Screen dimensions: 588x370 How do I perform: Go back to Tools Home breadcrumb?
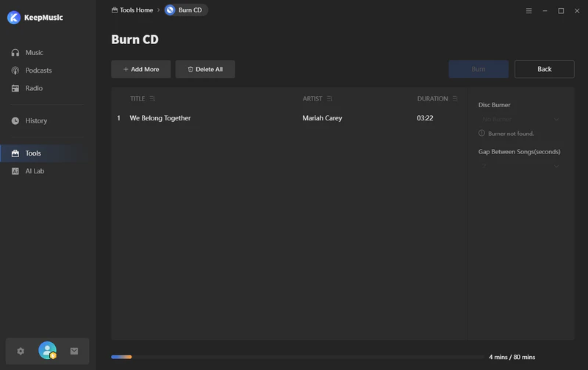132,10
